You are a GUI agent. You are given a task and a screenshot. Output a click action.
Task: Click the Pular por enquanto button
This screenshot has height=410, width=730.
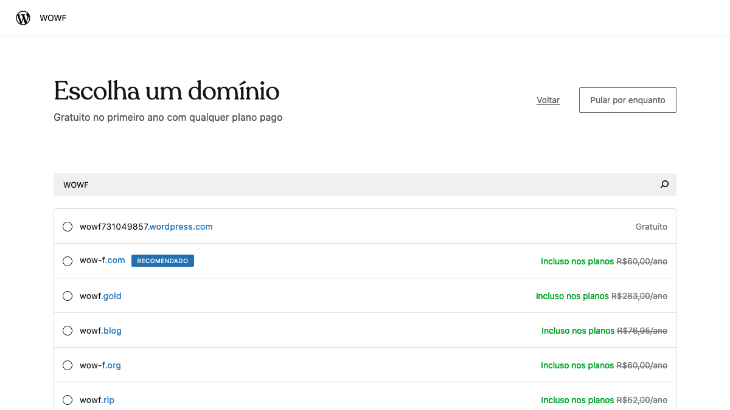click(628, 100)
